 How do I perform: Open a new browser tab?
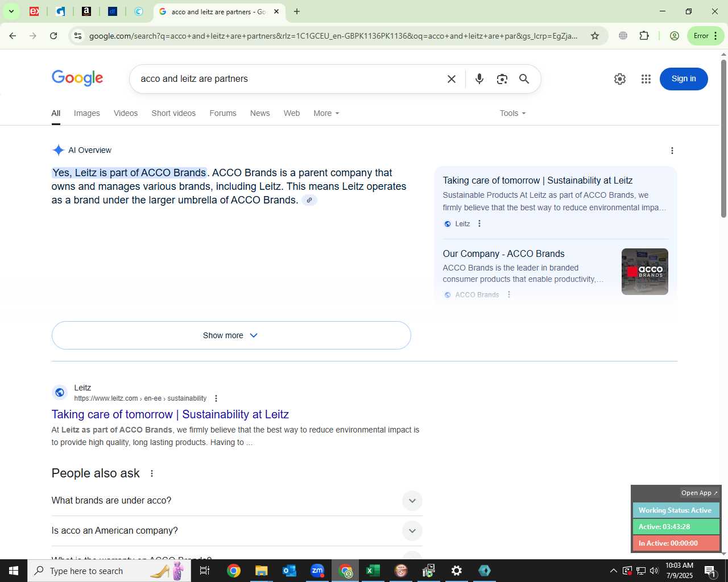click(x=296, y=11)
